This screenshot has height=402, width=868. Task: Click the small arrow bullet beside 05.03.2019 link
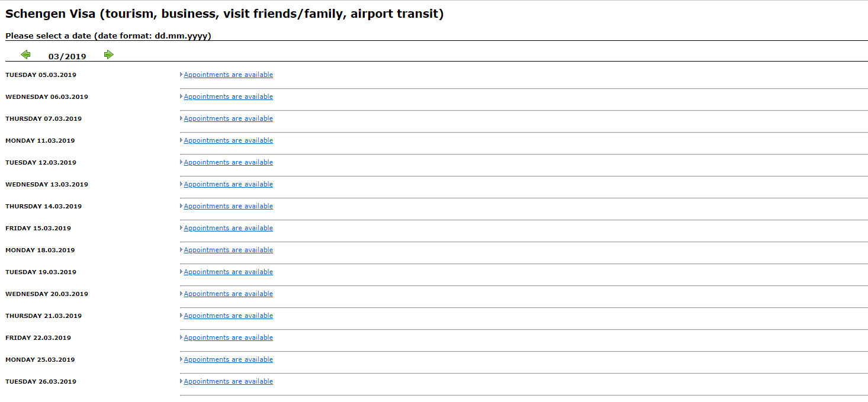181,75
